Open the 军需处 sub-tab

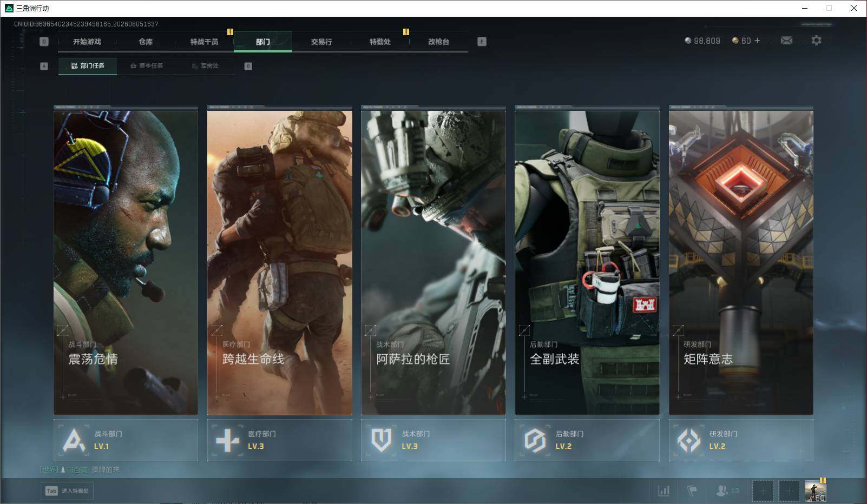click(205, 66)
